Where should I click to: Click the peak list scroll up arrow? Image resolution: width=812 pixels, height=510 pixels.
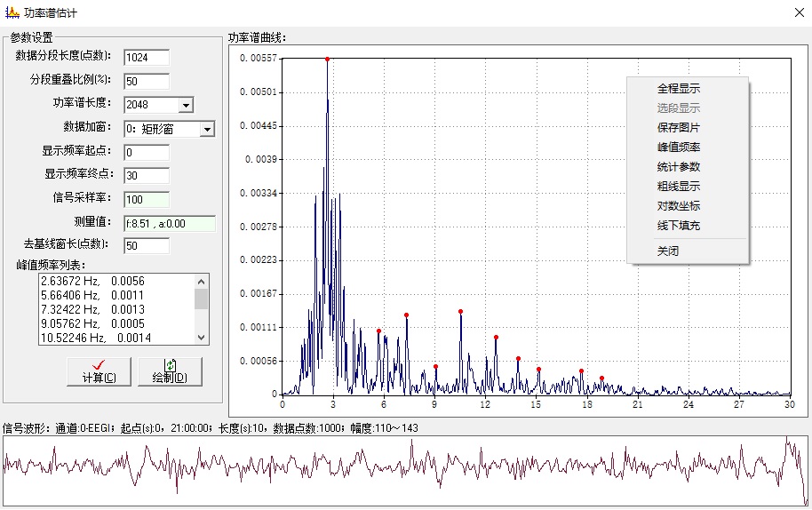tap(202, 281)
